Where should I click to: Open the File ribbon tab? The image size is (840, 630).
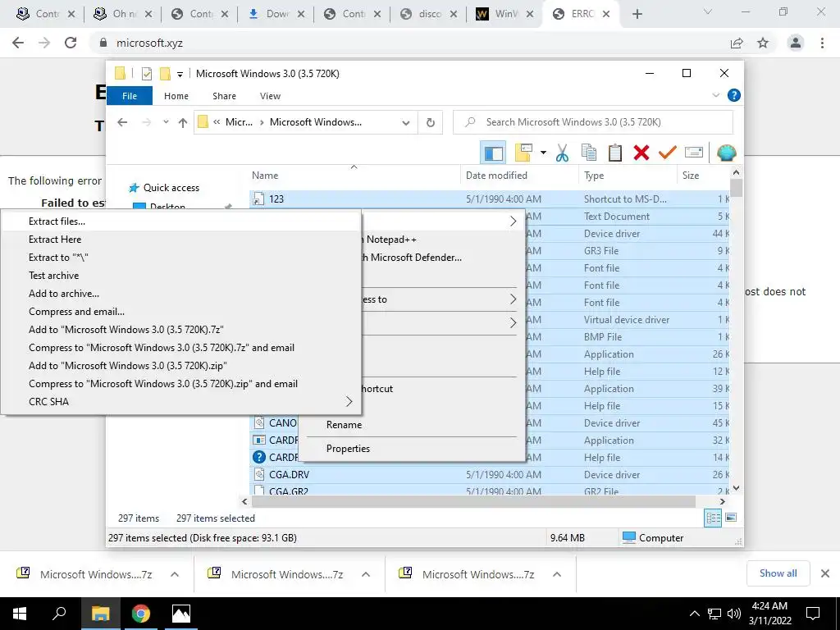(130, 96)
